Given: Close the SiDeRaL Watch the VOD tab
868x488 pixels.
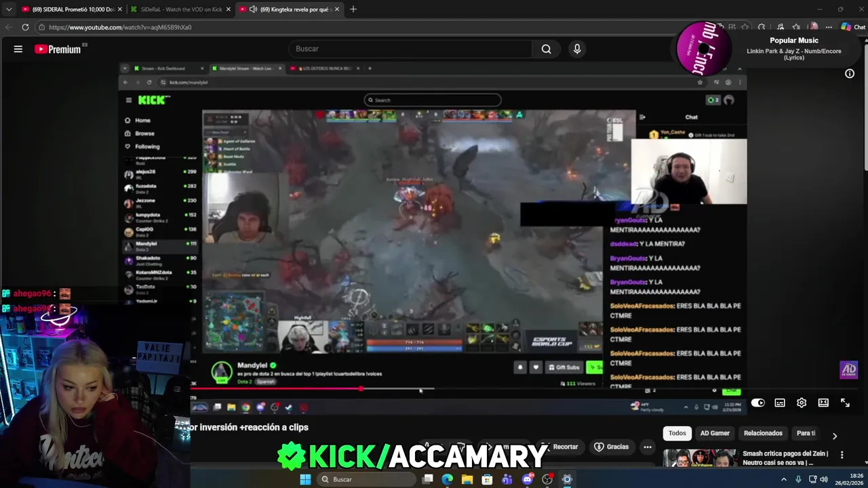Looking at the screenshot, I should (x=229, y=9).
